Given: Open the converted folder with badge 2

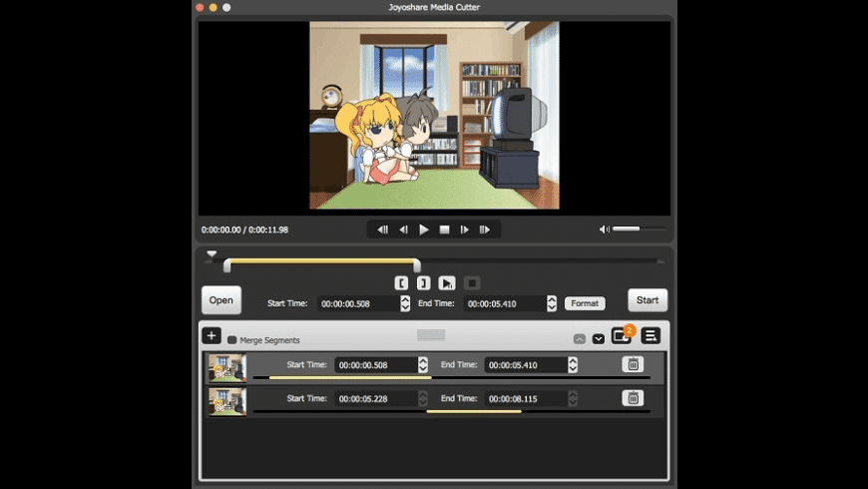Looking at the screenshot, I should [622, 335].
